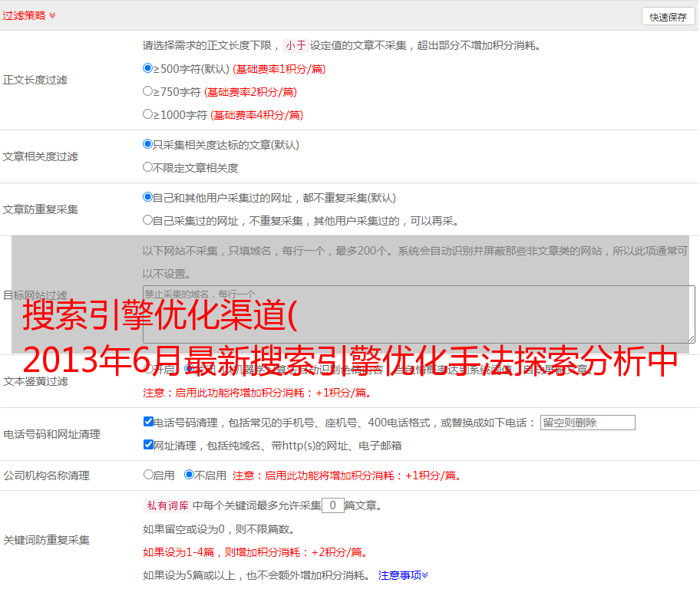
Task: Click the 电话号码和网址清理 label
Action: point(51,434)
